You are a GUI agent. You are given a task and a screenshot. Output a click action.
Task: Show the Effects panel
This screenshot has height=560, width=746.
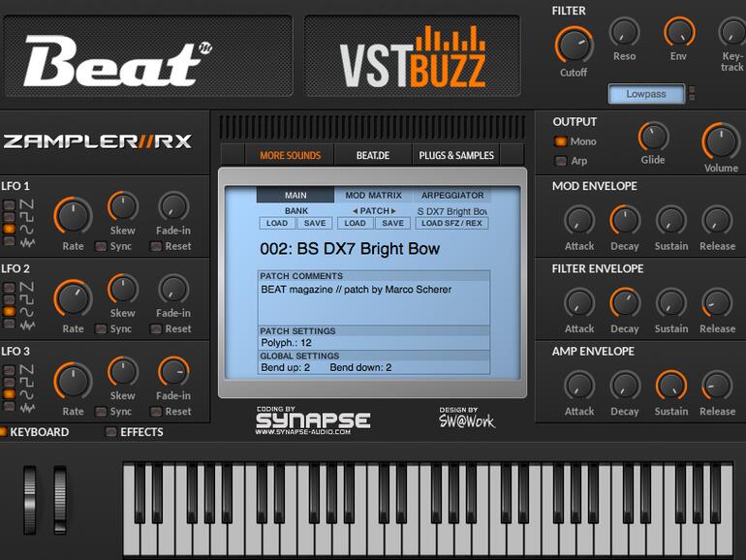110,432
